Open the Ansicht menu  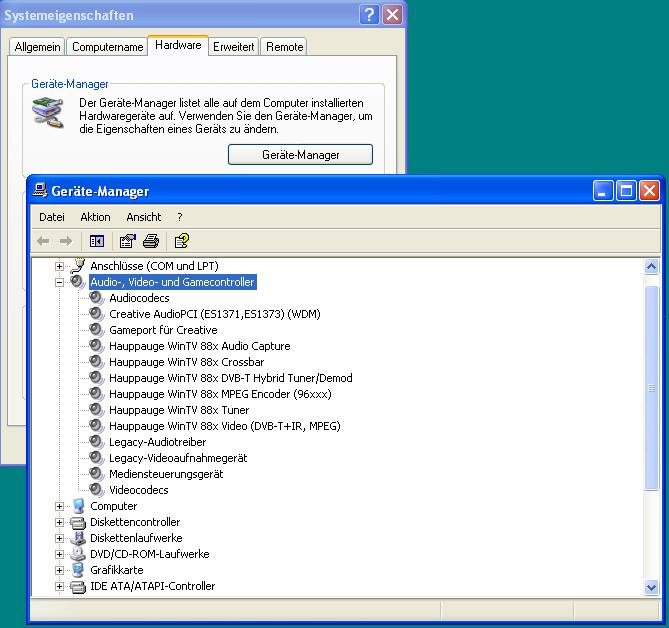[x=143, y=217]
